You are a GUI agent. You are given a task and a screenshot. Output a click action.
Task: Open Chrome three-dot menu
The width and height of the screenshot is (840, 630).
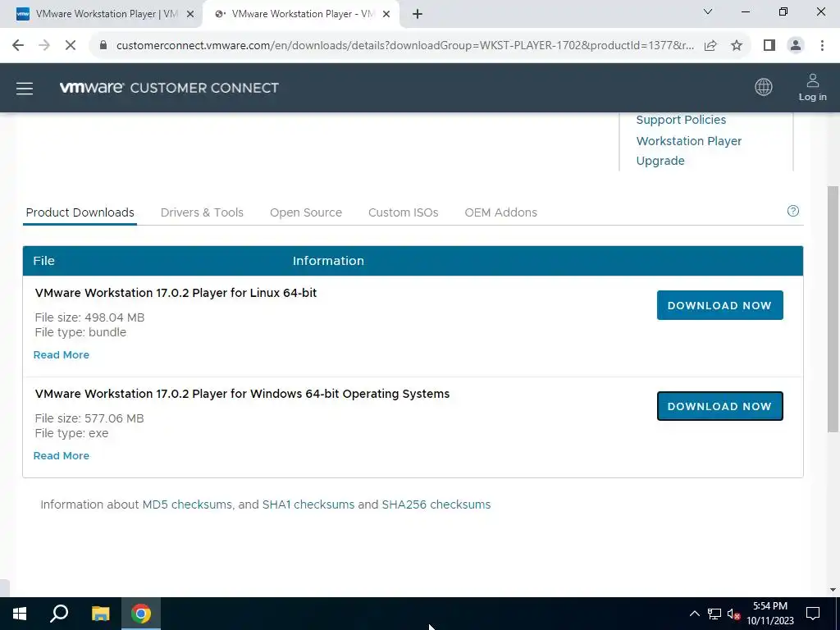(x=822, y=46)
